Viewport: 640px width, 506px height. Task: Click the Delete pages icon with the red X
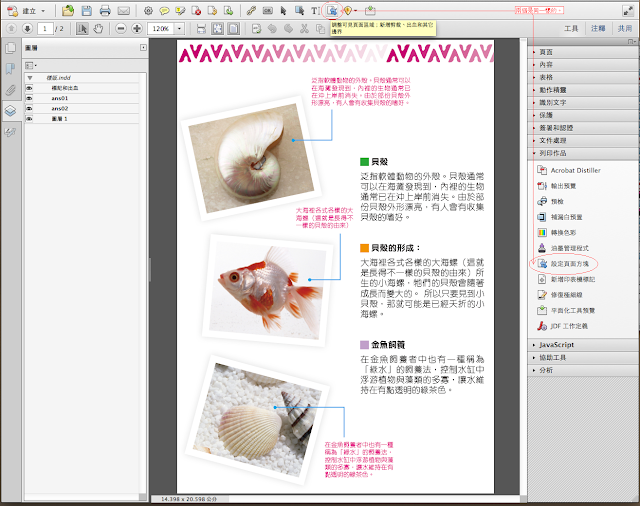pyautogui.click(x=196, y=11)
